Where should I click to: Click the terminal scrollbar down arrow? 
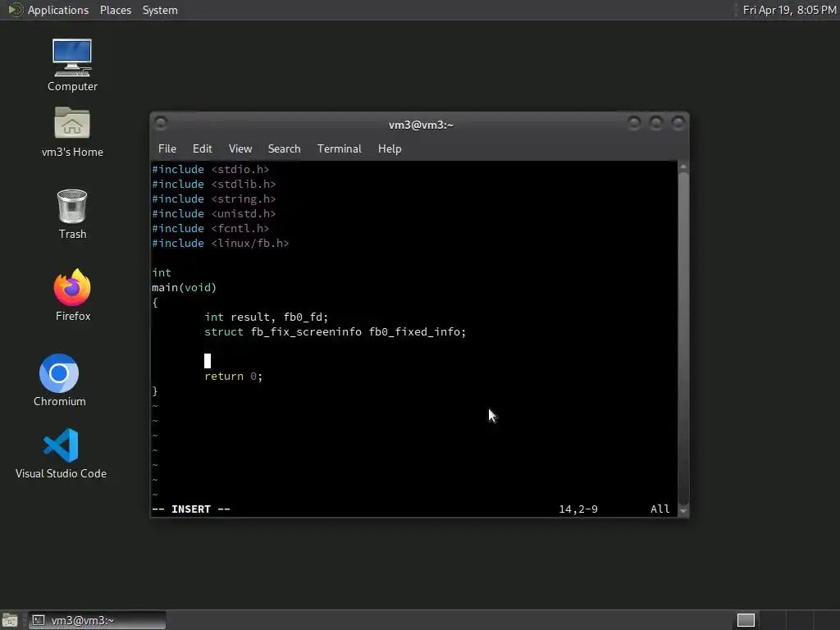[x=683, y=511]
